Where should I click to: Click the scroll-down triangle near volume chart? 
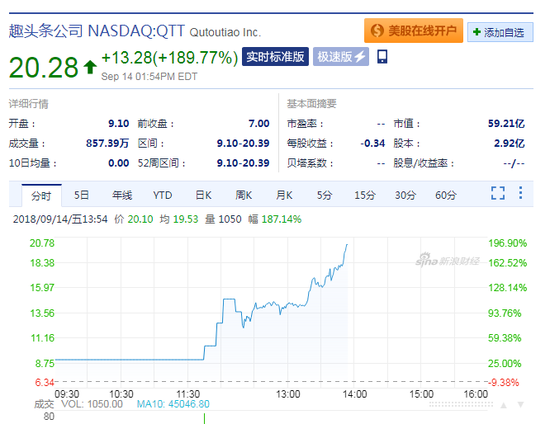[x=521, y=405]
